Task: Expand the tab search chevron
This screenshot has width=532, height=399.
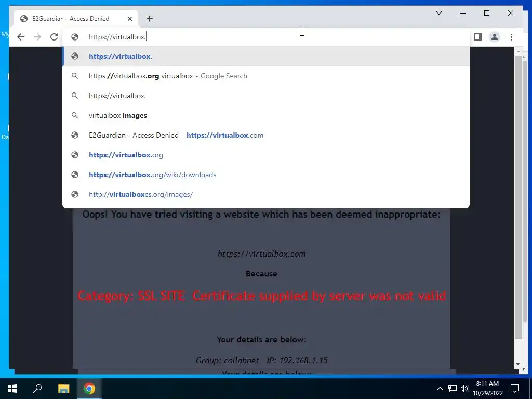Action: tap(438, 13)
